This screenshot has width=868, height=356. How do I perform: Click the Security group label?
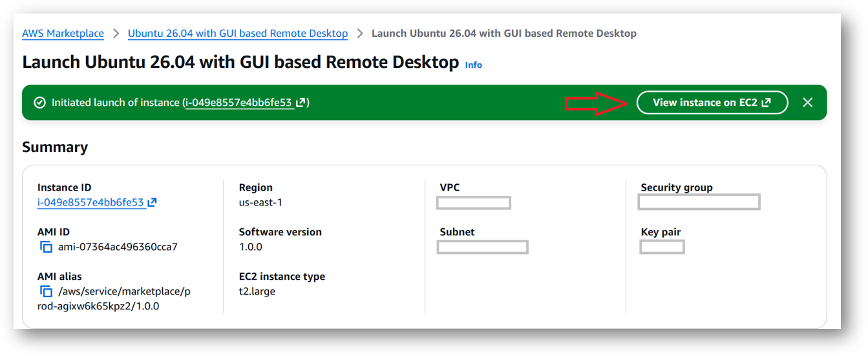click(677, 187)
